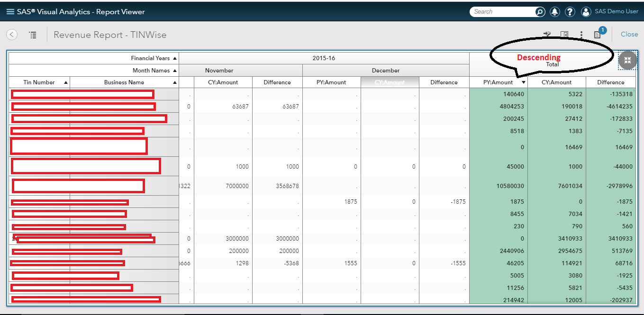Select the cell with value 7601034
Image resolution: width=644 pixels, height=315 pixels.
pyautogui.click(x=557, y=186)
